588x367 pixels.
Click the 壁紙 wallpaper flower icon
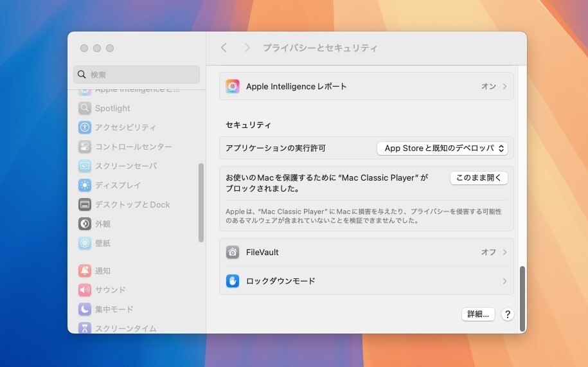tap(85, 243)
